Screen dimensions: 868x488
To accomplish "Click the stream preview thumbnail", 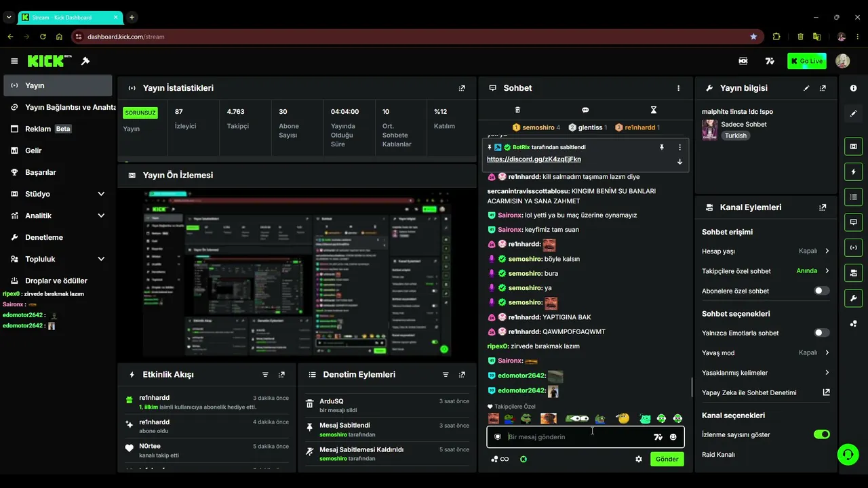I will [x=297, y=273].
